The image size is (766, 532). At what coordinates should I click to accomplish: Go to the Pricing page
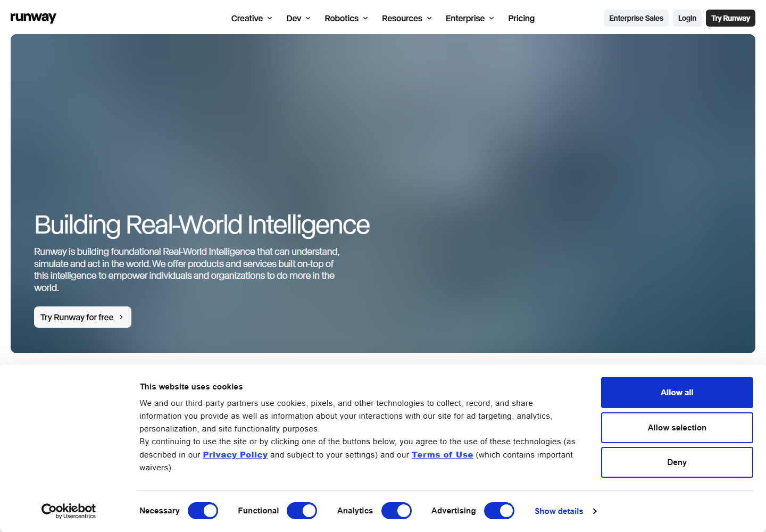(x=521, y=18)
